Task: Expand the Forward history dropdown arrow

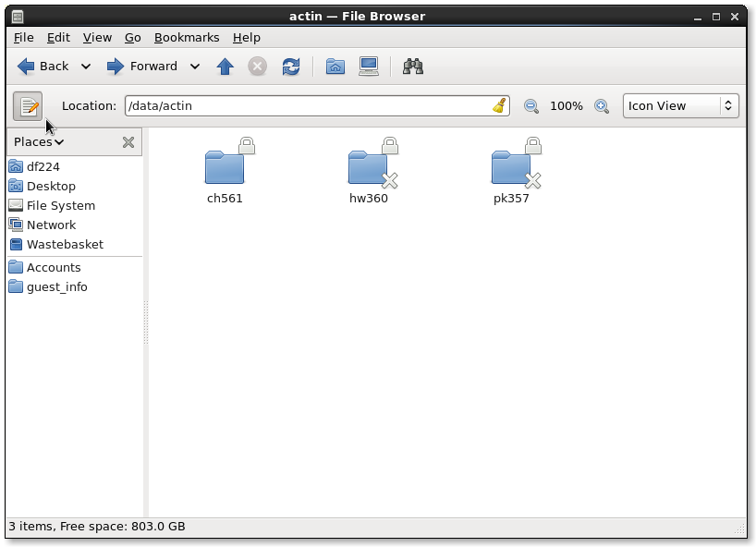Action: point(195,67)
